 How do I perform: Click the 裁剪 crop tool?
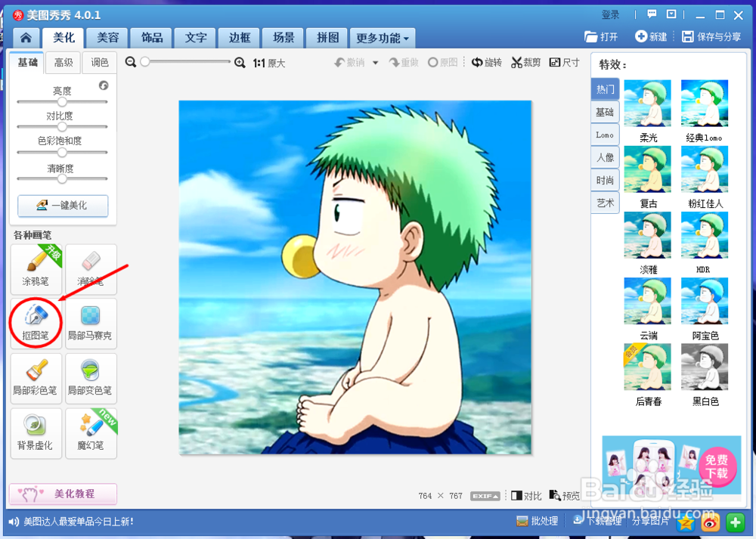tap(526, 62)
